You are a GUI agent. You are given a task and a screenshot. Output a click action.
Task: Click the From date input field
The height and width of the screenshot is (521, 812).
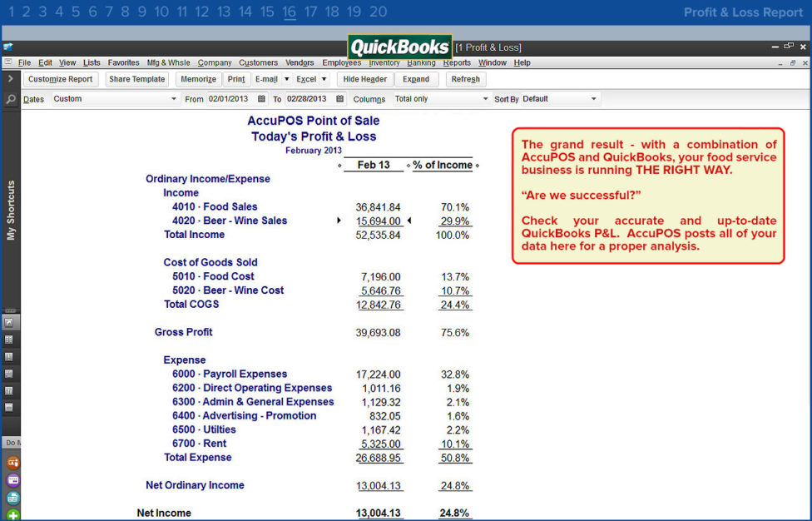tap(231, 98)
